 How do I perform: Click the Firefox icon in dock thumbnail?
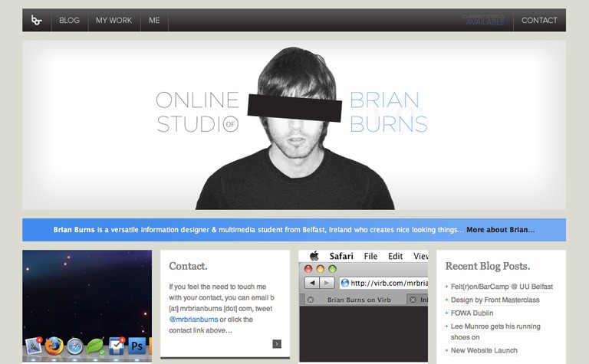point(54,346)
